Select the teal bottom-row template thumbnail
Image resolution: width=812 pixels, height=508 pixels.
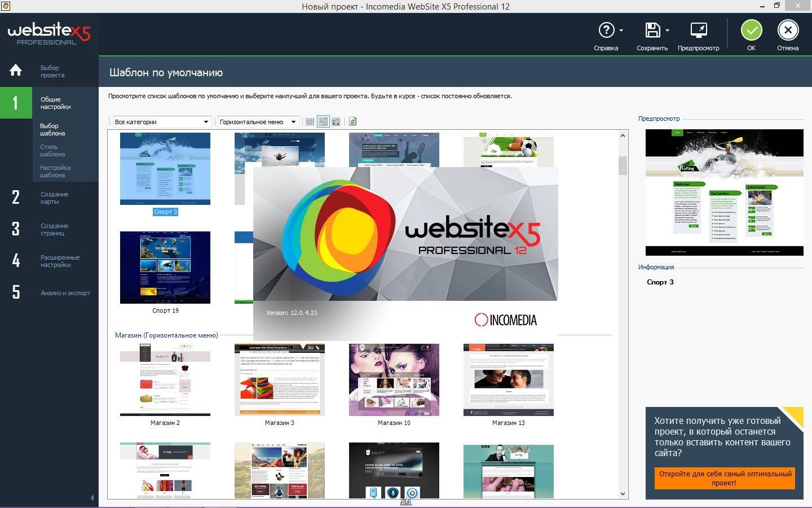(x=509, y=471)
